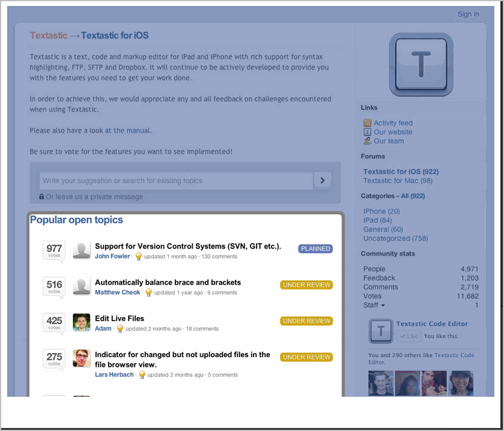Open Lars Herbach's profile photo
Viewport: 504px width, 431px height.
82,358
